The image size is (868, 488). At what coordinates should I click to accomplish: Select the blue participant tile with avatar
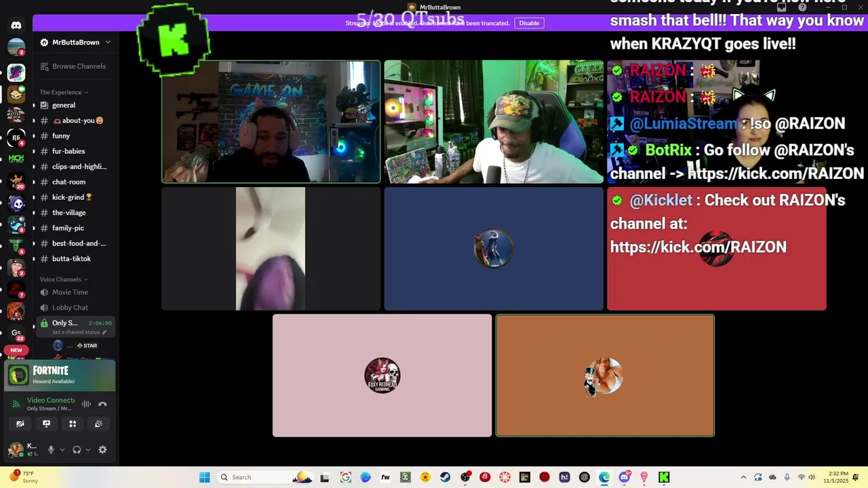point(494,249)
